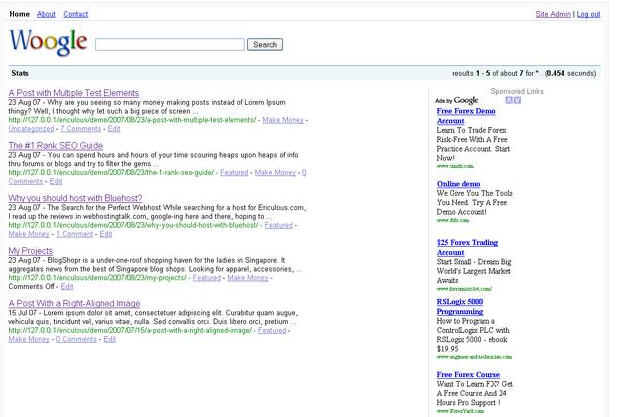The image size is (621, 417).
Task: Open 'Why you should host with Bluehost?'
Action: 75,198
